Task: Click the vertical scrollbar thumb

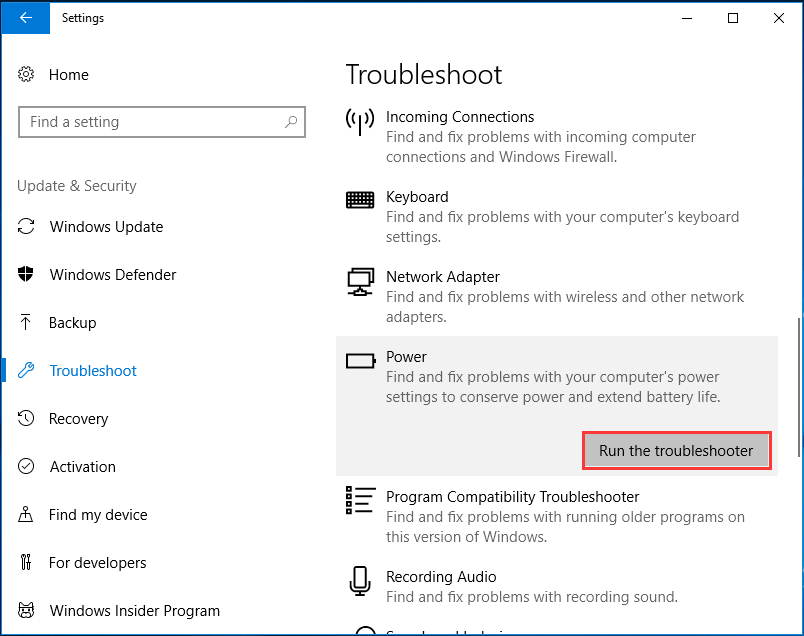Action: click(799, 387)
